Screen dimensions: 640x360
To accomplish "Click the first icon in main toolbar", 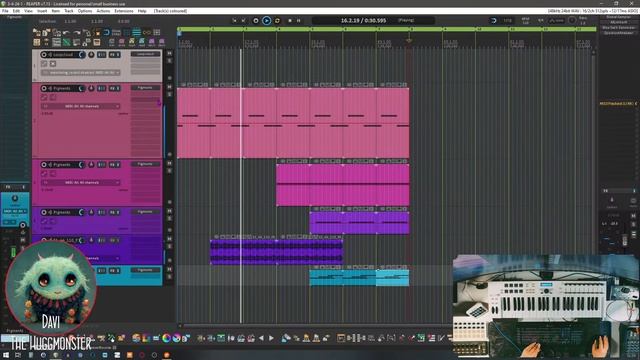I will point(37,32).
